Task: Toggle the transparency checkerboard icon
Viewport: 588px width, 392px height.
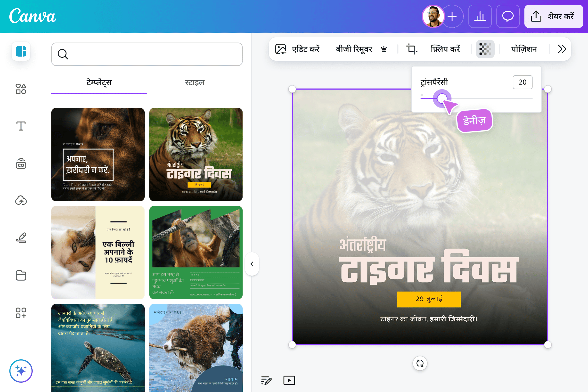Action: (485, 49)
